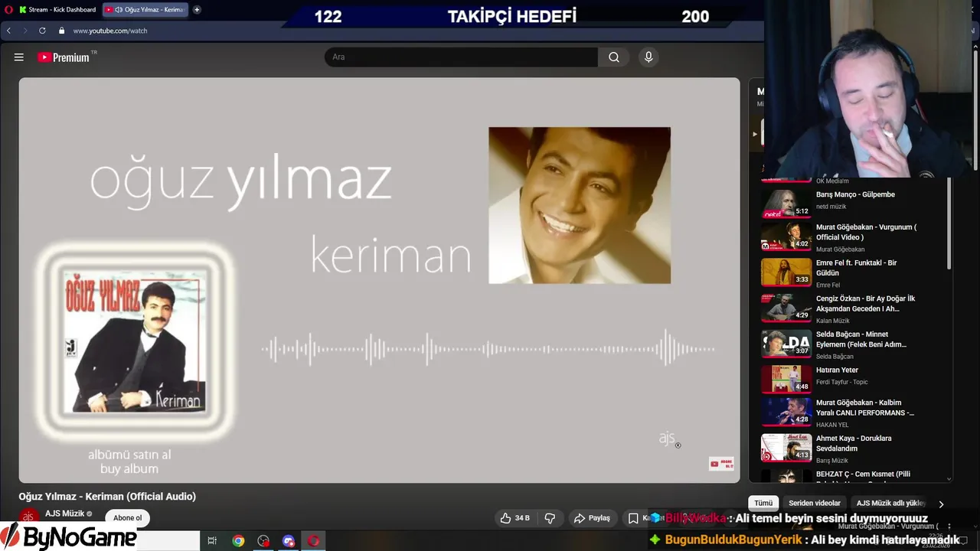Screen dimensions: 980x551
Task: Open Chrome from the taskbar
Action: click(x=238, y=541)
